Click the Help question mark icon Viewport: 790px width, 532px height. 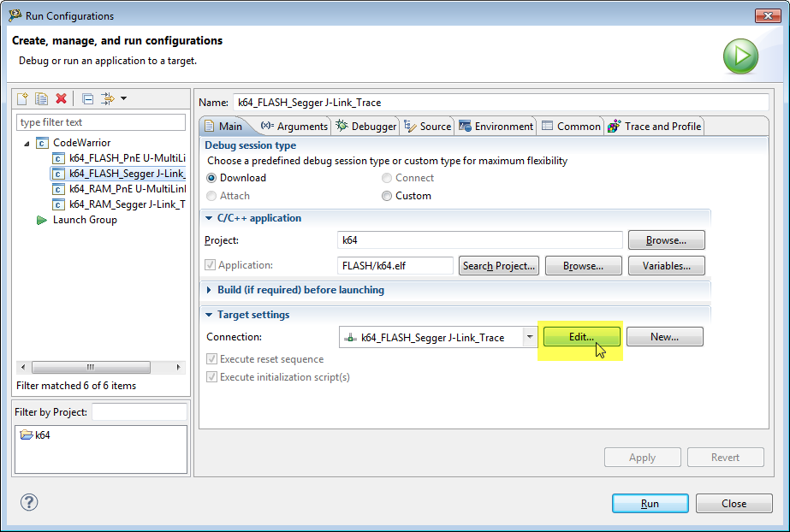point(29,502)
